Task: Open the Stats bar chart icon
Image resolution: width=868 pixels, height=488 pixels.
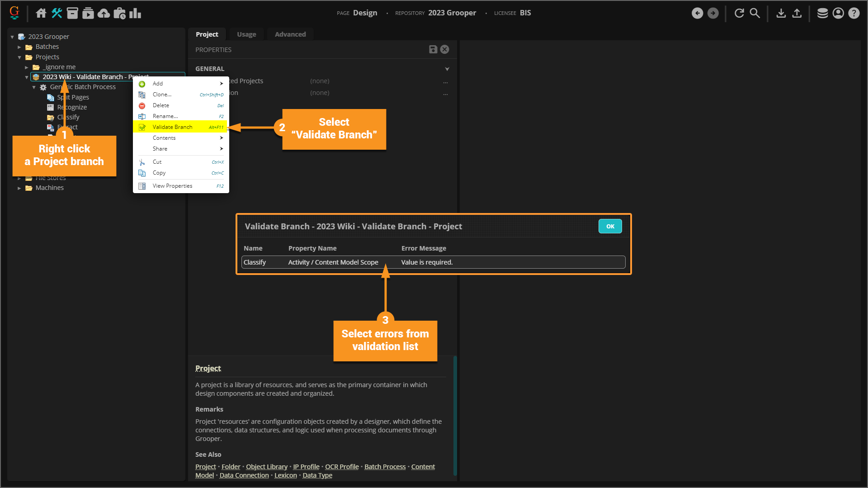Action: tap(135, 13)
